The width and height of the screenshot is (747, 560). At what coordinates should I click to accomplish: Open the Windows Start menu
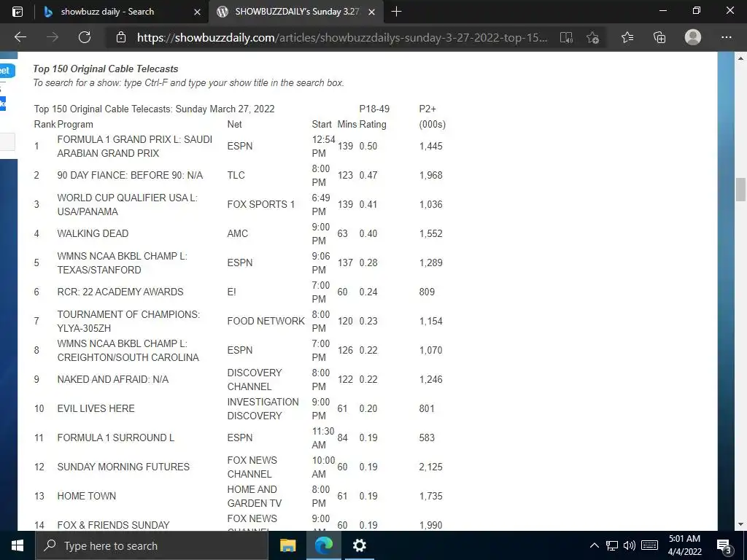pos(18,545)
